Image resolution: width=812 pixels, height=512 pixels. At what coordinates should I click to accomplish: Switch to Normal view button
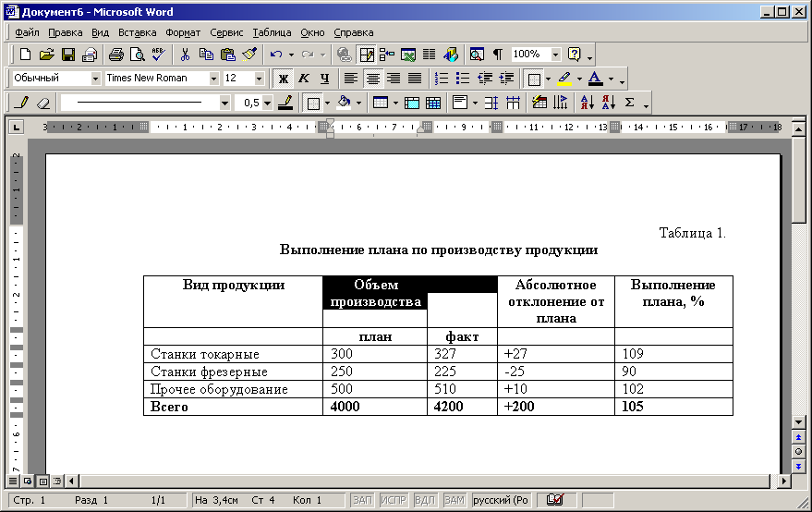(13, 482)
